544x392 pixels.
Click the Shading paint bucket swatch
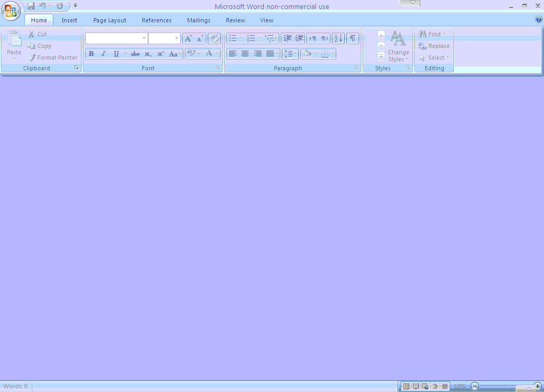click(x=307, y=53)
